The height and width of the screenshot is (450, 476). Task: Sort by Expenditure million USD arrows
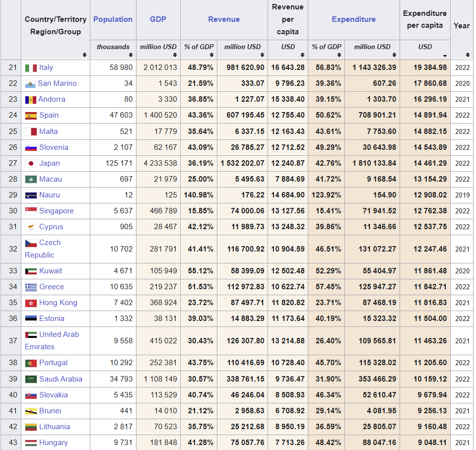click(394, 55)
